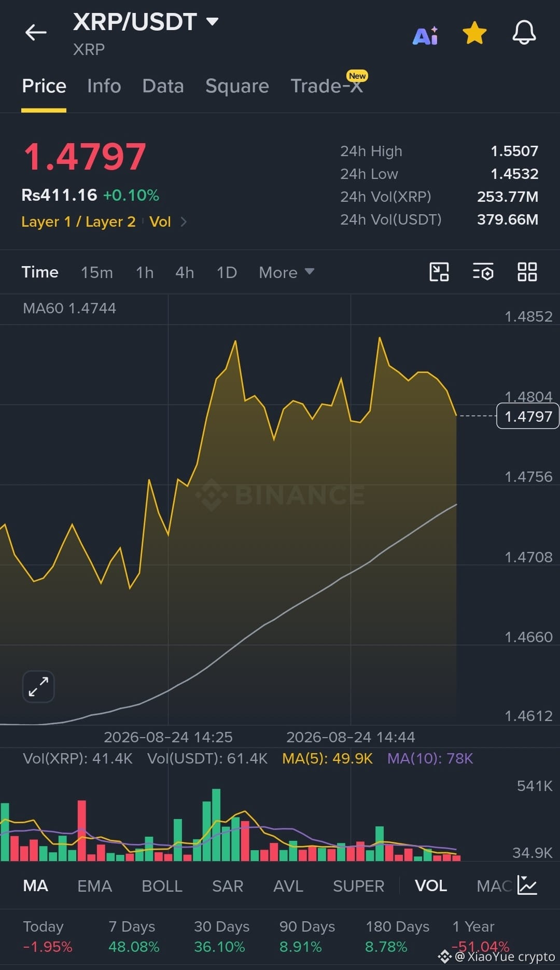The height and width of the screenshot is (970, 560).
Task: Tap the current price label 1.4797 on axis
Action: pos(528,416)
